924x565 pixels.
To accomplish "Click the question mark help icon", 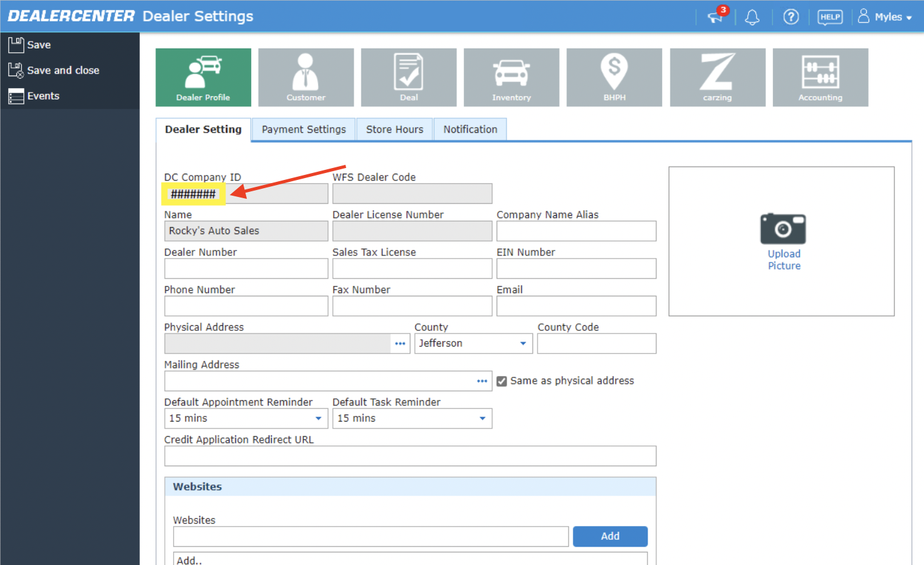I will pyautogui.click(x=791, y=17).
